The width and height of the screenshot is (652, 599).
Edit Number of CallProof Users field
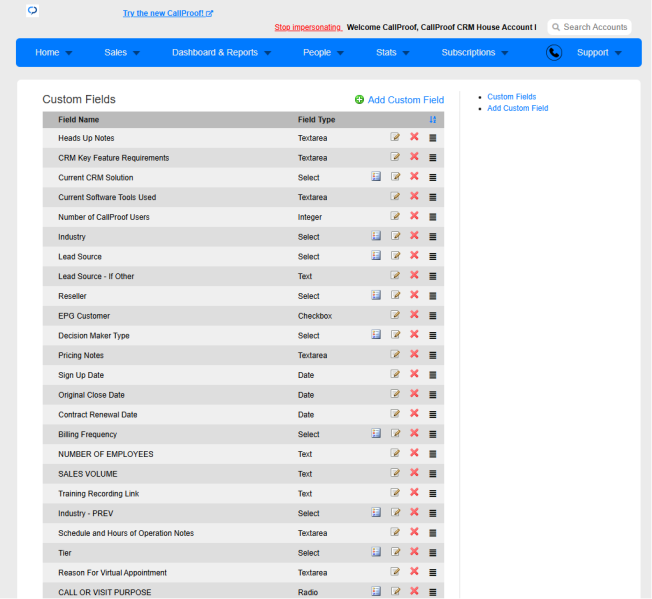[x=395, y=216]
